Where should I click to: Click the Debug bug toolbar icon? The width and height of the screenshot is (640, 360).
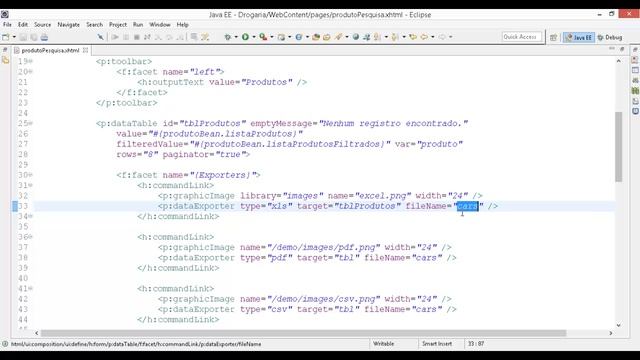click(x=228, y=37)
